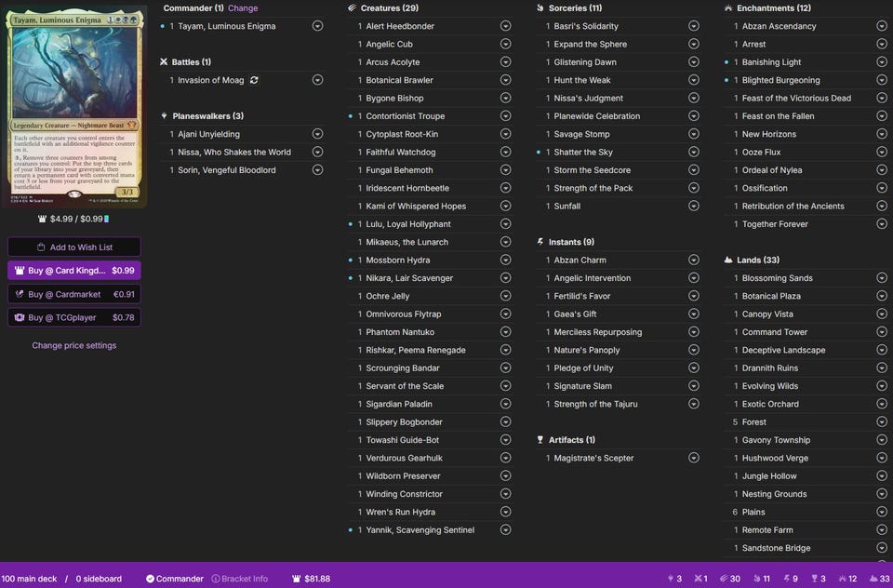The width and height of the screenshot is (893, 588).
Task: Click the Creatures section claw icon
Action: (352, 8)
